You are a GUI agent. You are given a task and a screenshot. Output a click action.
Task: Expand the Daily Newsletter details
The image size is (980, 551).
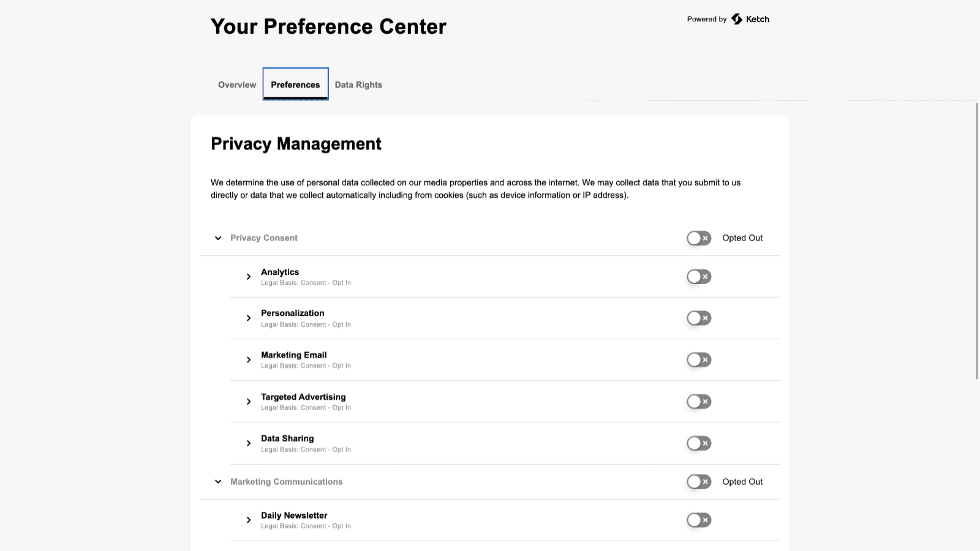point(249,520)
